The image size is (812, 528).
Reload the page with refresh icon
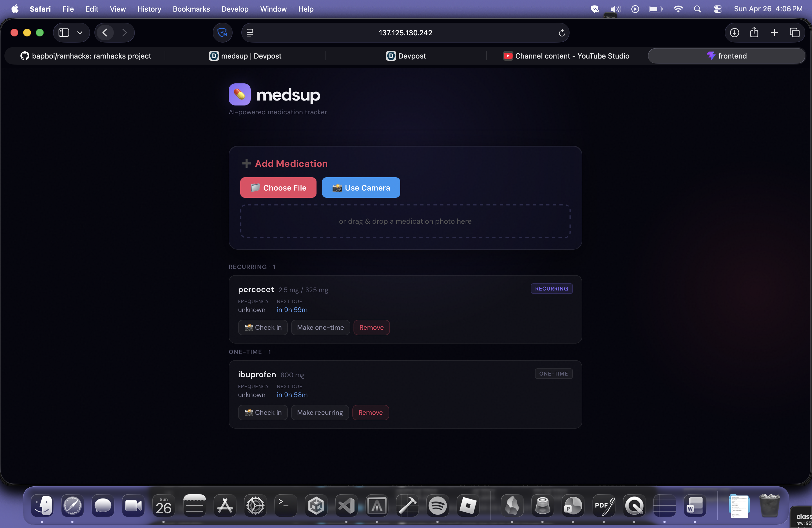coord(561,33)
